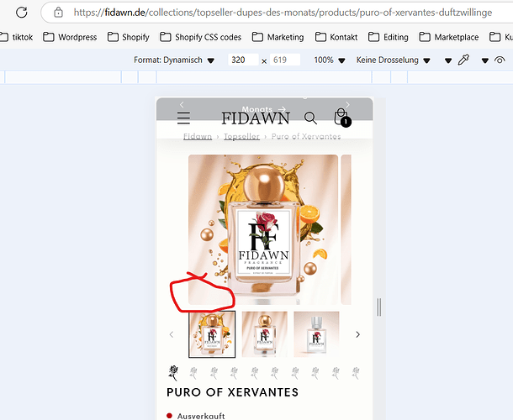Select the first thumbnail with orange splash

click(x=212, y=334)
